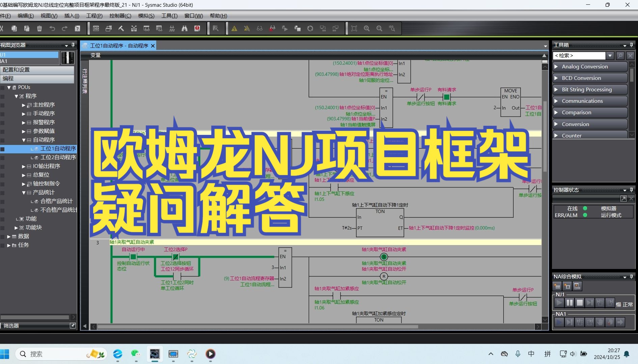The image size is (638, 364).
Task: Click the go offline triangle icon
Action: [x=247, y=29]
